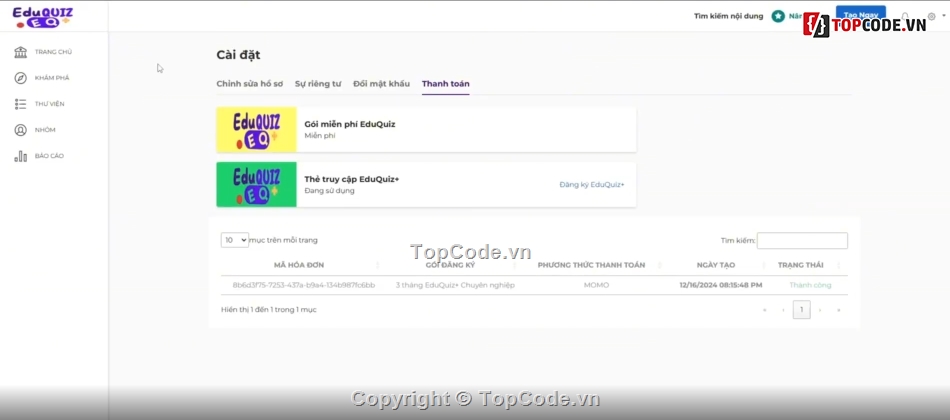The height and width of the screenshot is (420, 950).
Task: Click the Năr username next to the star
Action: pos(795,16)
